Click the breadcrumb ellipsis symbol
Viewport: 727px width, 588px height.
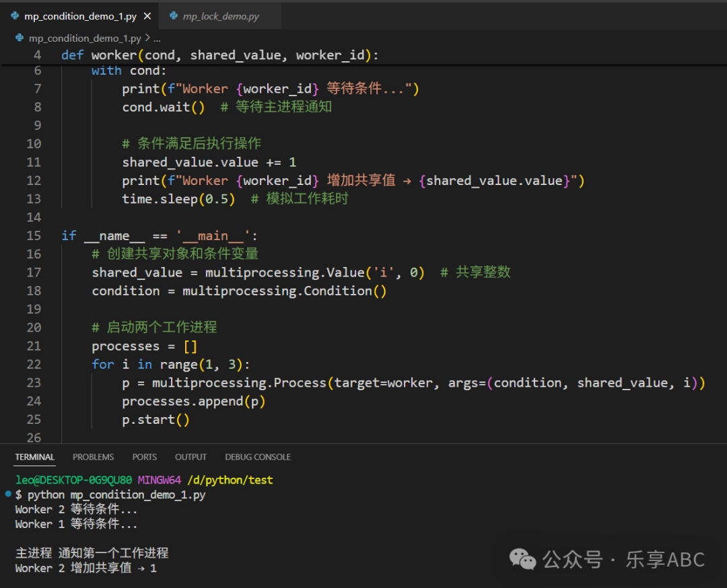157,39
